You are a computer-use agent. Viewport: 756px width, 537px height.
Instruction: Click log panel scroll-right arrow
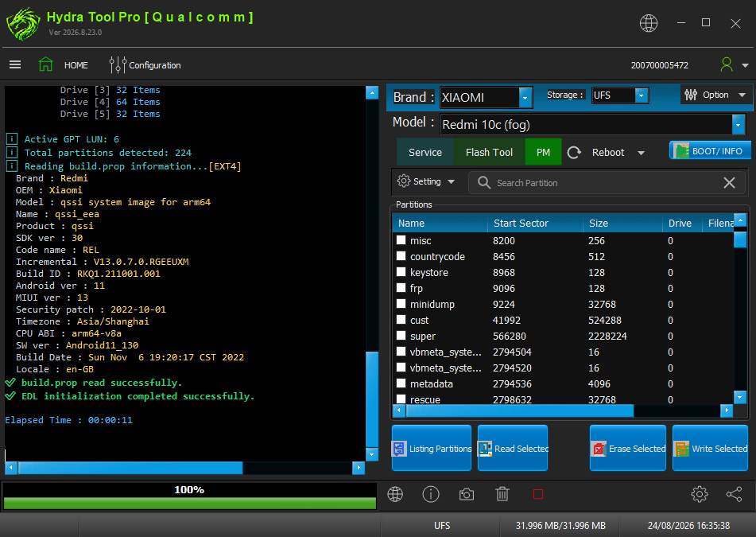[359, 468]
